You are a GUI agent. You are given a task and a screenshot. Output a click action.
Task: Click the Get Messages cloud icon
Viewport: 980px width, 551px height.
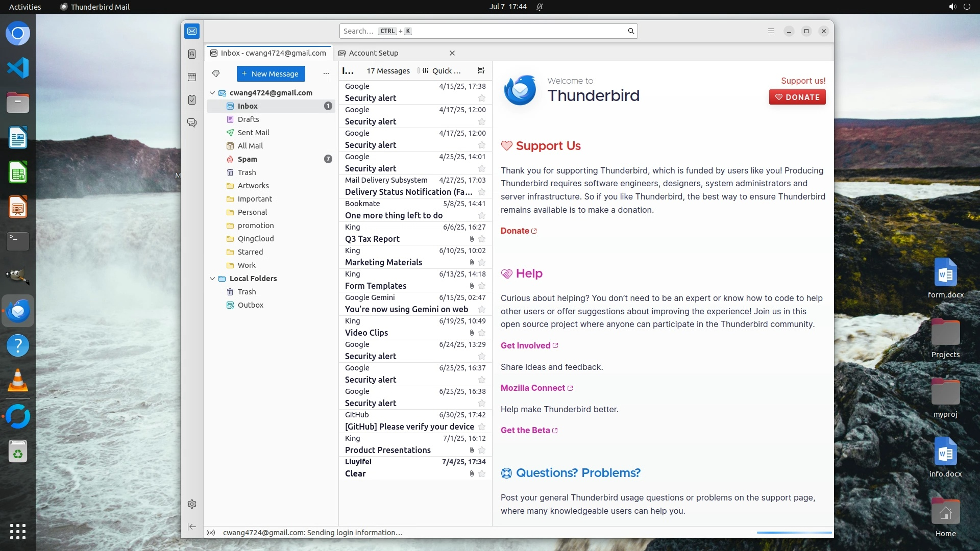216,73
